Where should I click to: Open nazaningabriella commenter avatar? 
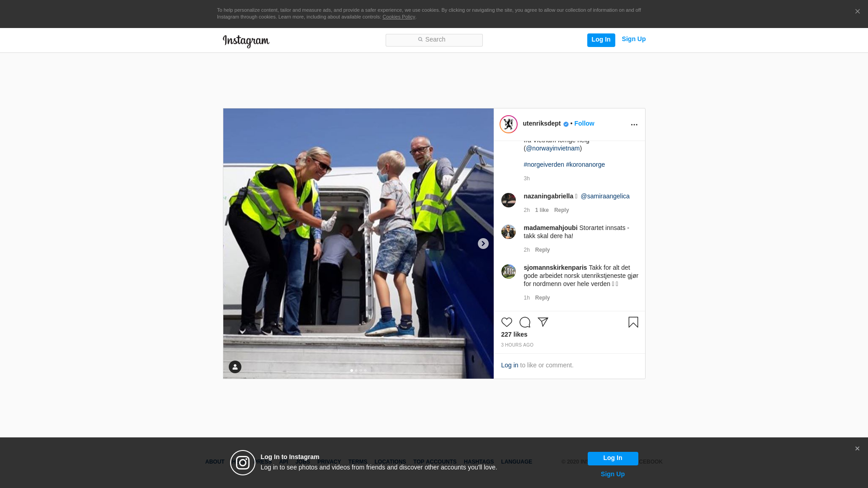click(x=508, y=200)
